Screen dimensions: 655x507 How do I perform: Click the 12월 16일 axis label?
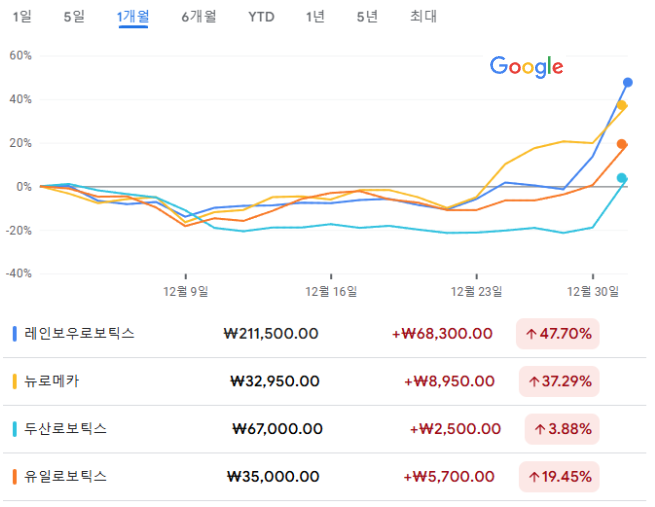(331, 291)
